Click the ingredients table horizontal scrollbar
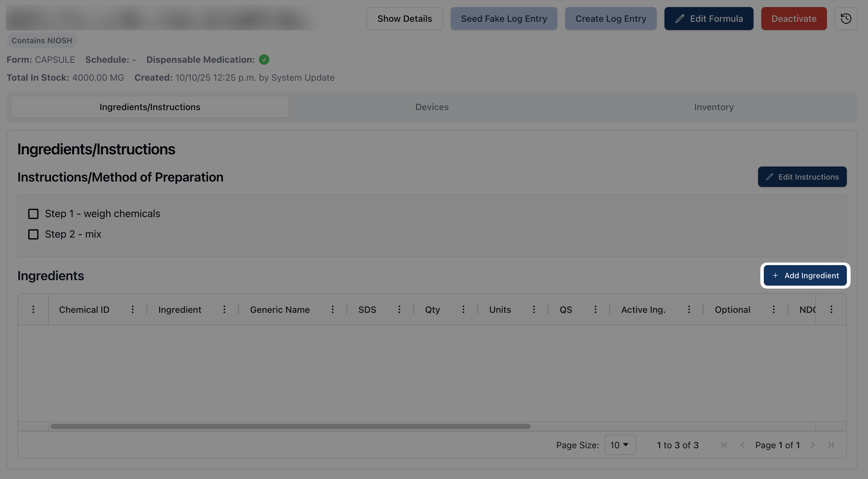The height and width of the screenshot is (479, 868). 290,426
